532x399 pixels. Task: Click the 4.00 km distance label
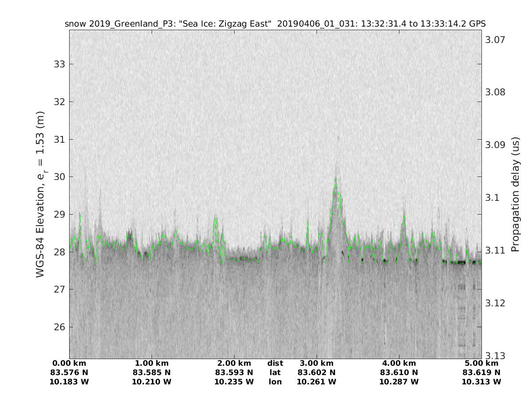click(x=399, y=364)
